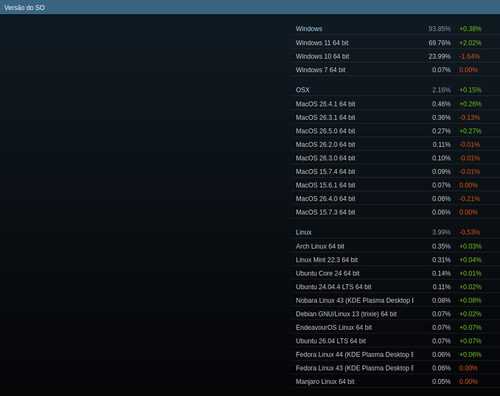Screen dimensions: 500x396
Task: Click the Windows total share 93.85%
Action: pyautogui.click(x=439, y=29)
